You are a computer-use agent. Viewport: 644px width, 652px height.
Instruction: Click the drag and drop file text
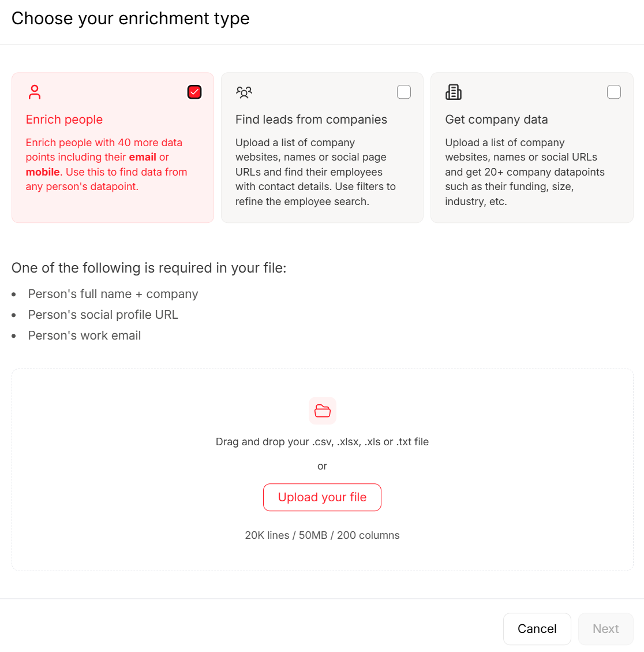click(x=322, y=442)
